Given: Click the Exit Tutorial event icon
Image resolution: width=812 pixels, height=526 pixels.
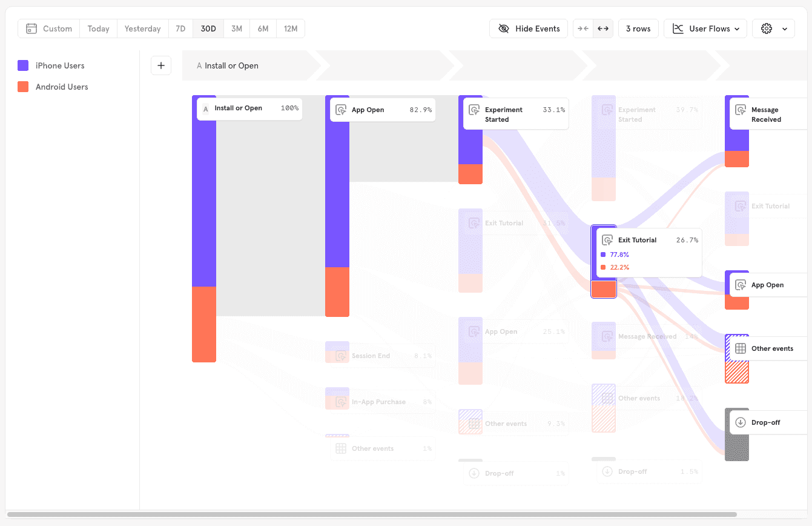Looking at the screenshot, I should coord(607,240).
